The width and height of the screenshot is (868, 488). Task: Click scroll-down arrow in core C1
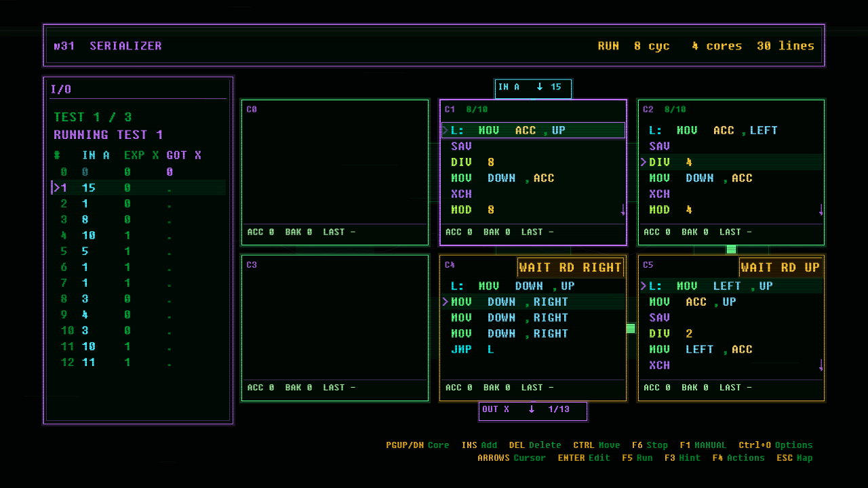pos(623,210)
